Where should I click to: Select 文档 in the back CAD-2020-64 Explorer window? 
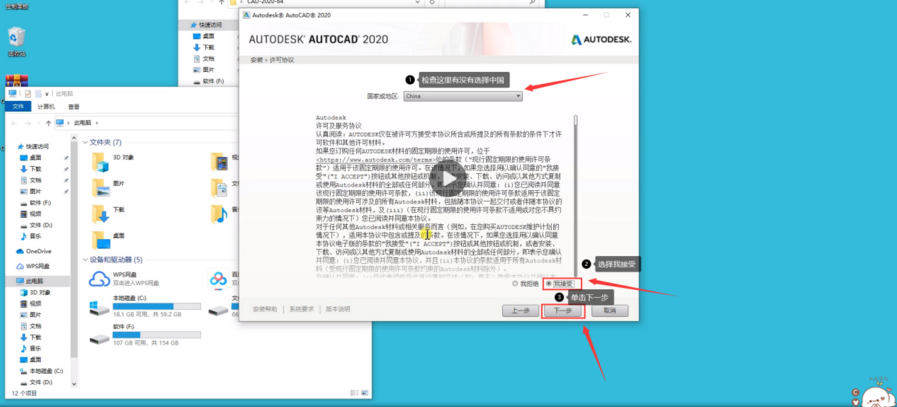point(204,59)
